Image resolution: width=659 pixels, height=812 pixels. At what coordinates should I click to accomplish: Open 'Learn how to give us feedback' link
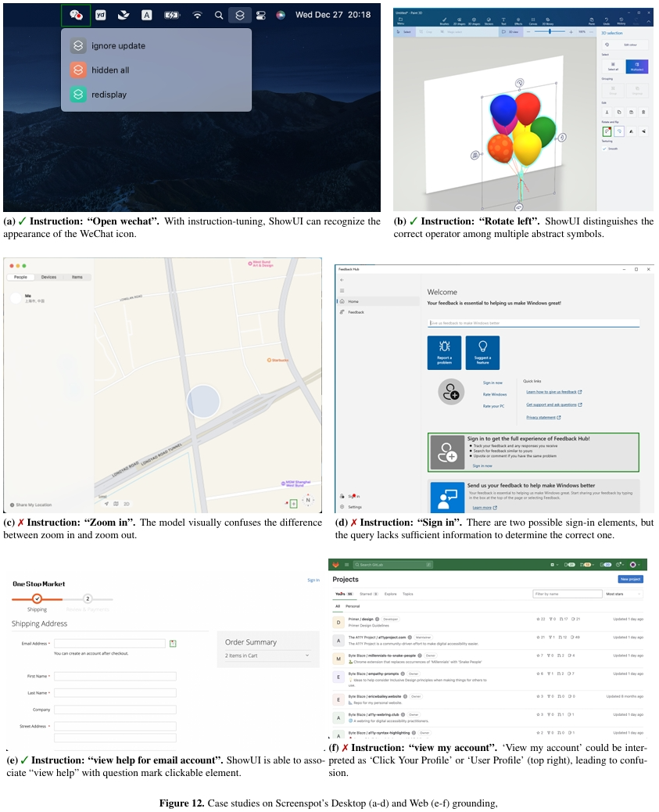554,392
